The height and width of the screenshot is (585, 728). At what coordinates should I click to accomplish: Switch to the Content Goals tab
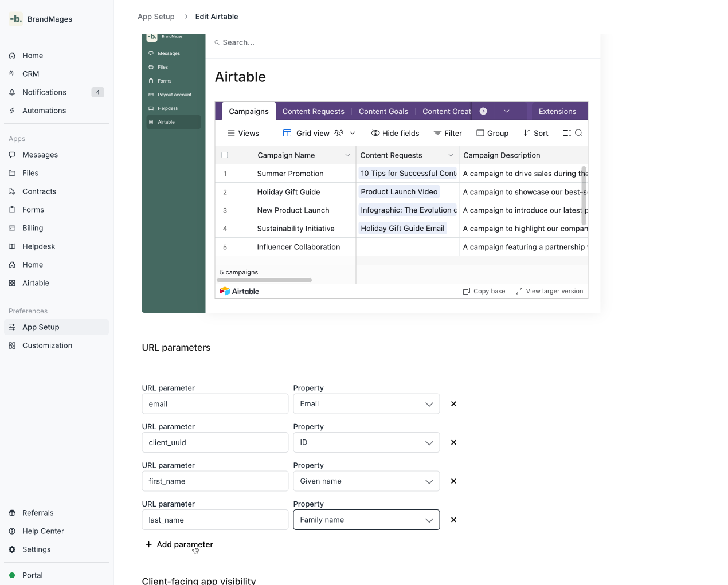point(383,112)
